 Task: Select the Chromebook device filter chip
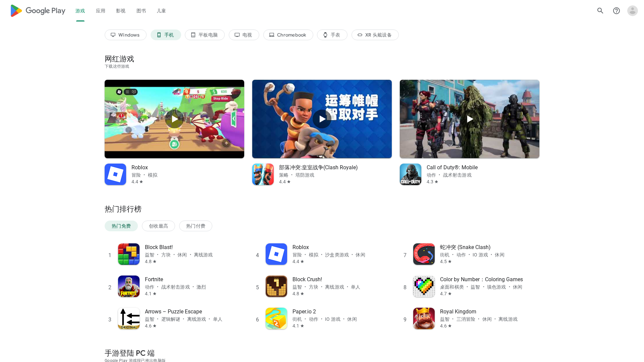point(288,35)
